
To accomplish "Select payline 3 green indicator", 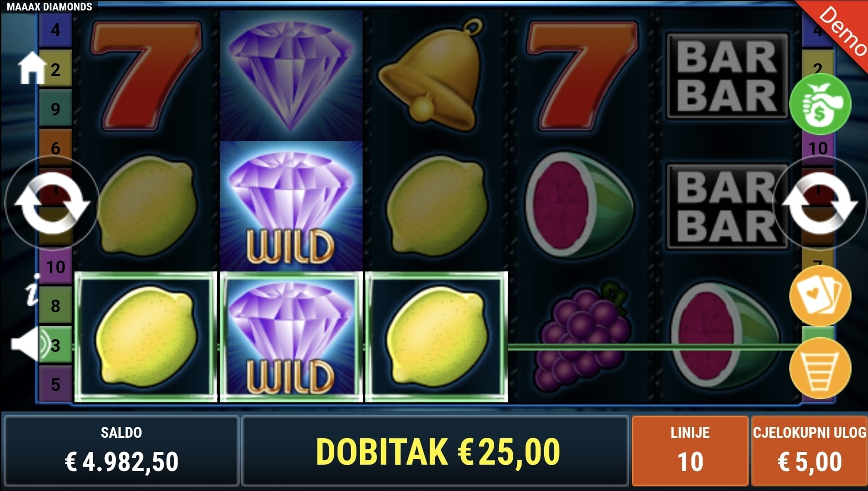I will click(55, 345).
